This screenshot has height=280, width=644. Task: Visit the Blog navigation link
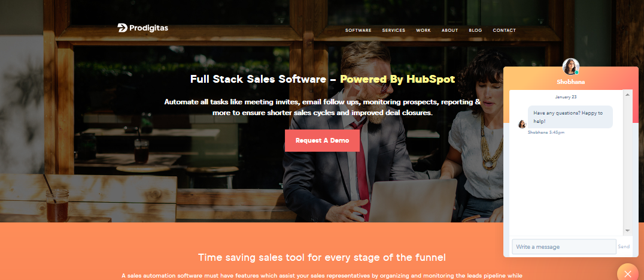click(x=475, y=31)
